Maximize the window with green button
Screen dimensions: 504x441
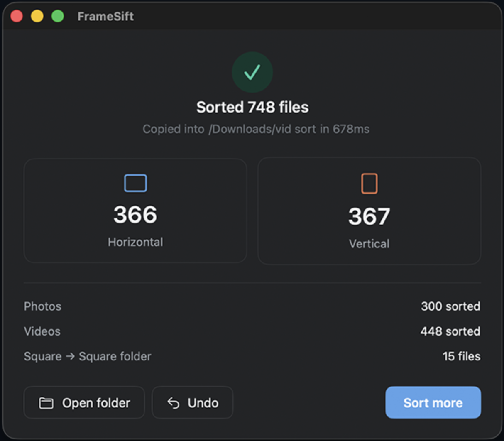(x=58, y=16)
